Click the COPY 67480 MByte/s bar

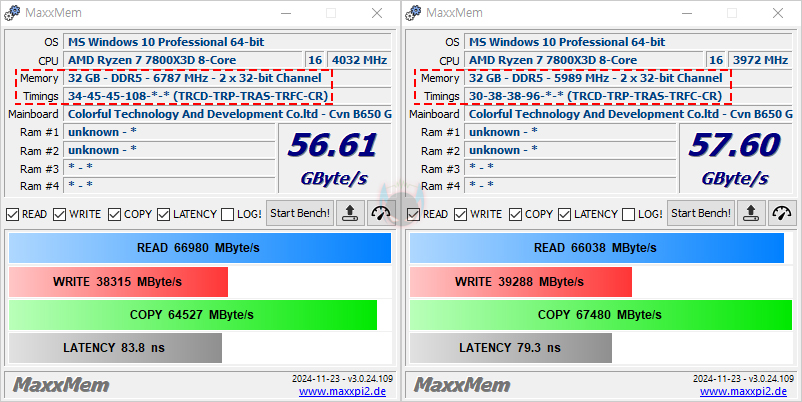(601, 315)
